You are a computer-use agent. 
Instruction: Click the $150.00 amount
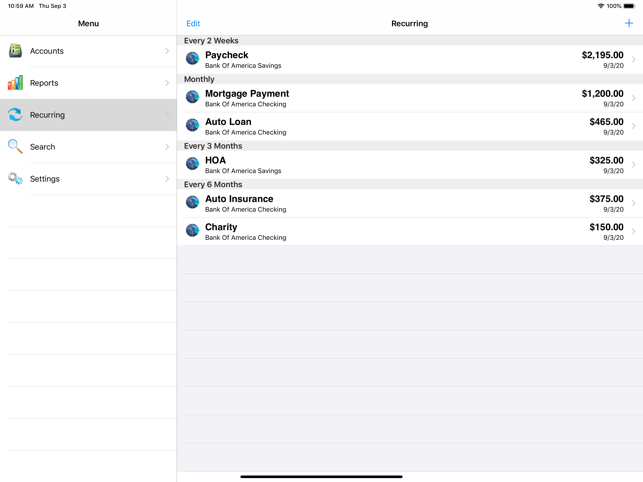tap(607, 227)
